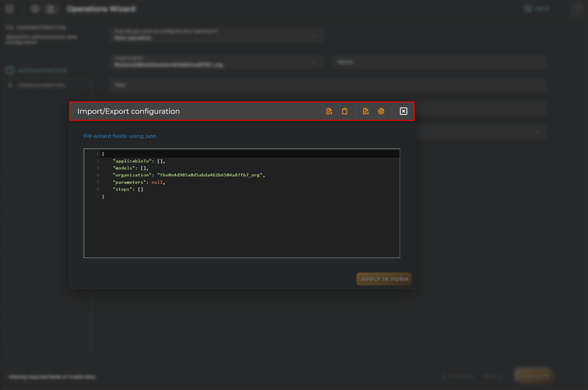
Task: Click the APPLY IN FORM button
Action: [384, 279]
